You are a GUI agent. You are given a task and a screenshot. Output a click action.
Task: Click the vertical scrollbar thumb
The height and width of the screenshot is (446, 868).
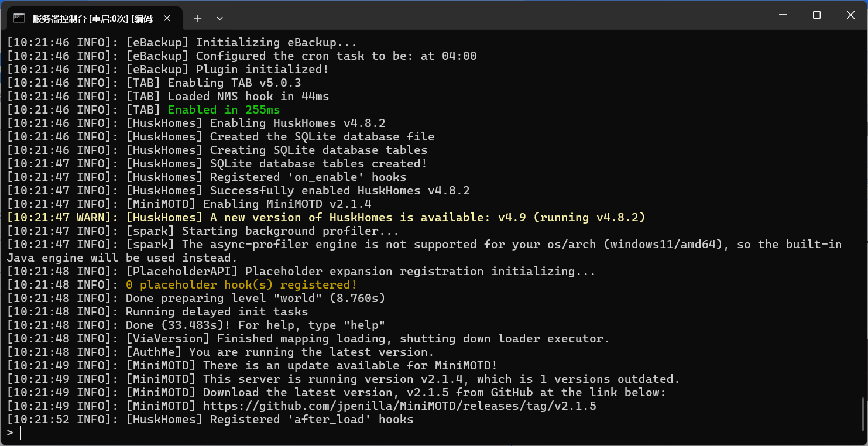point(864,413)
